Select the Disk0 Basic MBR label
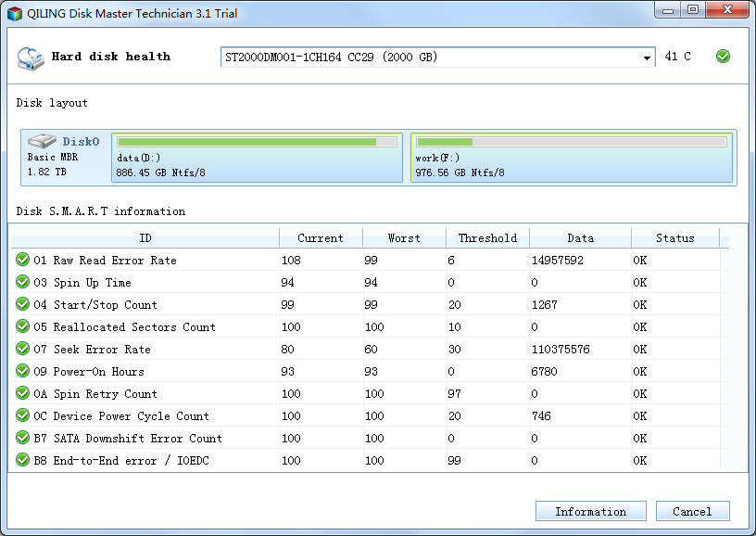Image resolution: width=756 pixels, height=536 pixels. 53,158
